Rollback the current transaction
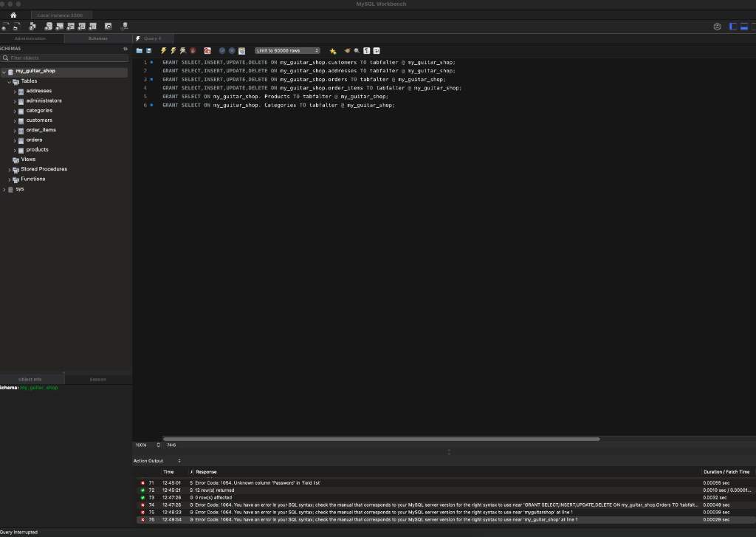This screenshot has width=756, height=537. point(232,51)
